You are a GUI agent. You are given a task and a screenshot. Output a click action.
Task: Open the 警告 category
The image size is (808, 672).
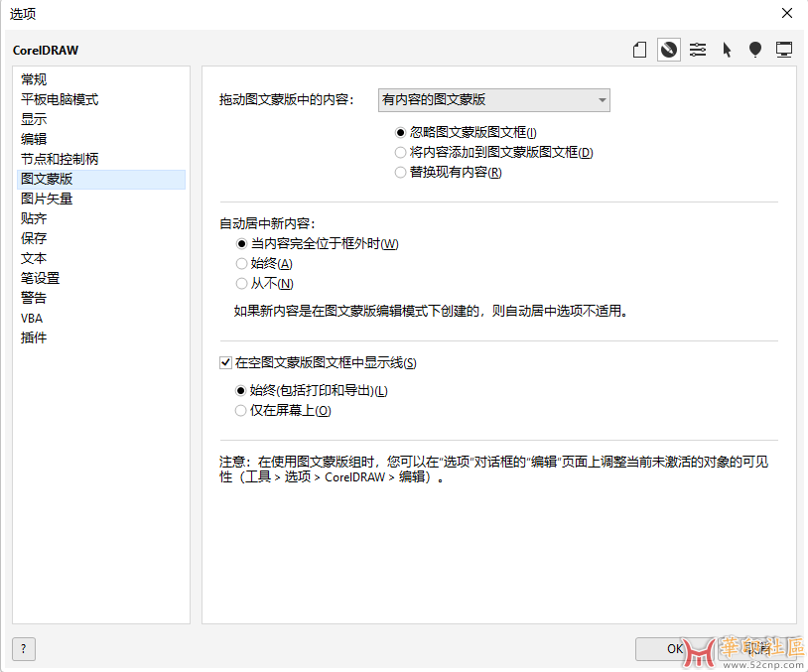(101, 299)
